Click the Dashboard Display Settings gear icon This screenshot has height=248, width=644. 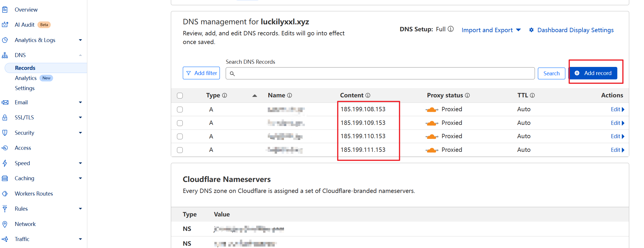coord(531,30)
